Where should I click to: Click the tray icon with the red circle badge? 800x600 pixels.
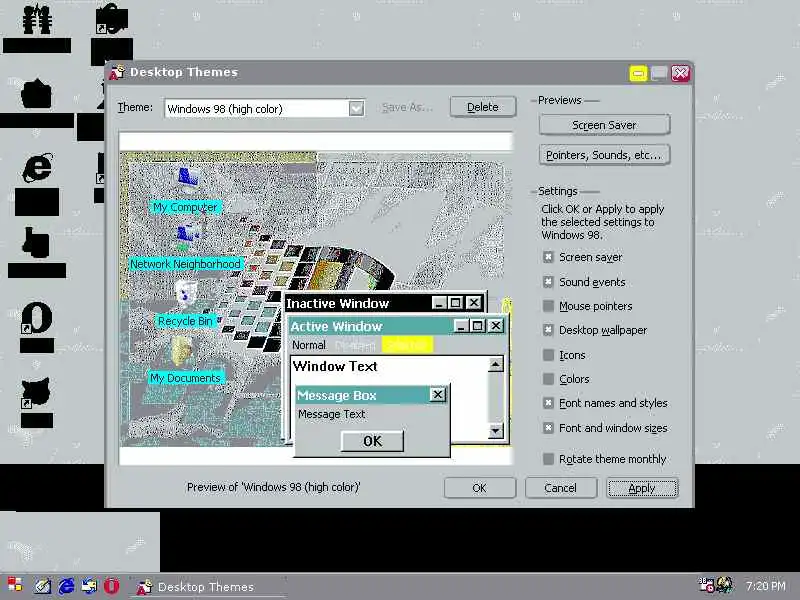coord(706,585)
